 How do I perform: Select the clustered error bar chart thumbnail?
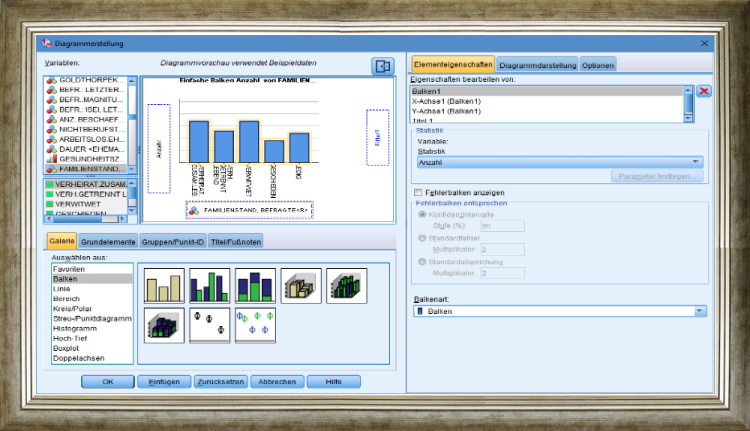(x=255, y=326)
